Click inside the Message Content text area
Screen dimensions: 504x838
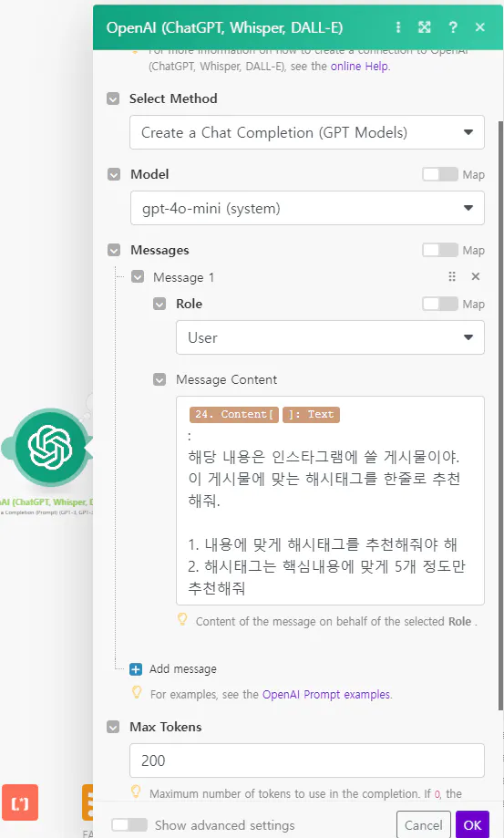(330, 501)
